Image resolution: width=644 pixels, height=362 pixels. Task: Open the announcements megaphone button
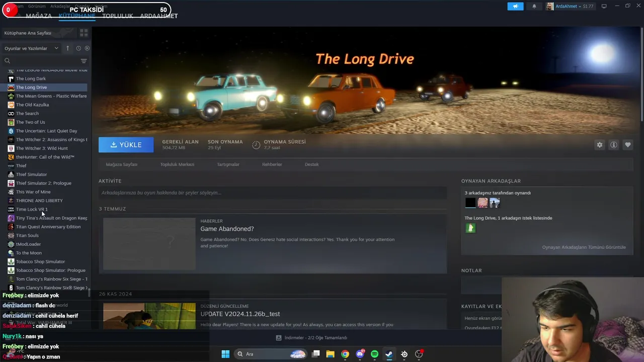click(x=515, y=7)
